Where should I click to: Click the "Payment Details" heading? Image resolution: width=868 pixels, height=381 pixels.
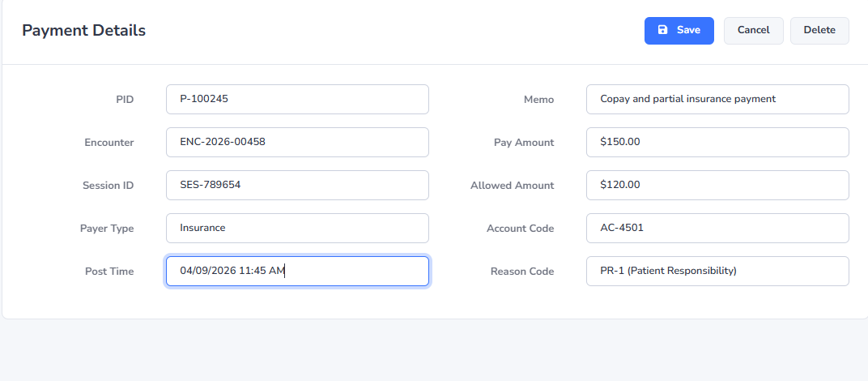pos(84,31)
